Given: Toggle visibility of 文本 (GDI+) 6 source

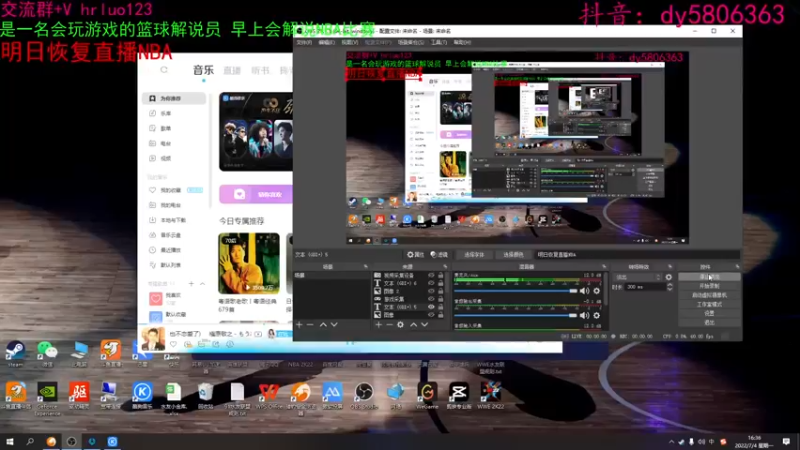Looking at the screenshot, I should (x=431, y=283).
